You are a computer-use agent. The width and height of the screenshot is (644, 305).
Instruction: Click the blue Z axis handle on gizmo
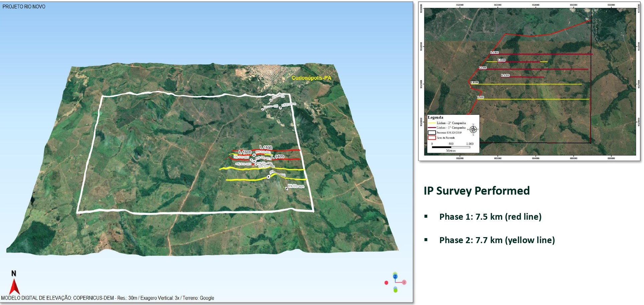395,276
